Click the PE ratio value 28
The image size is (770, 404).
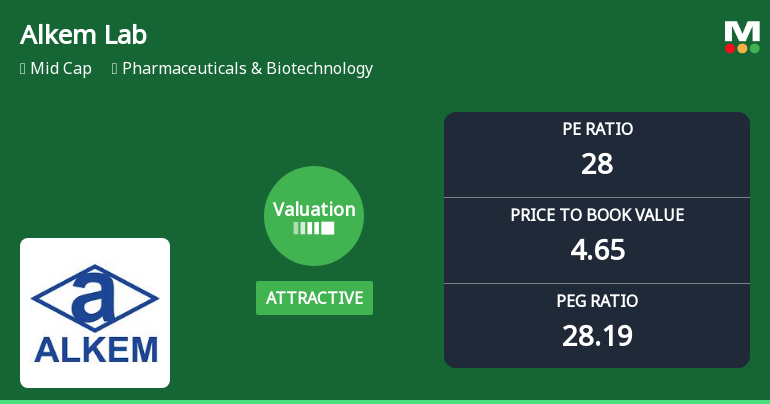(597, 164)
